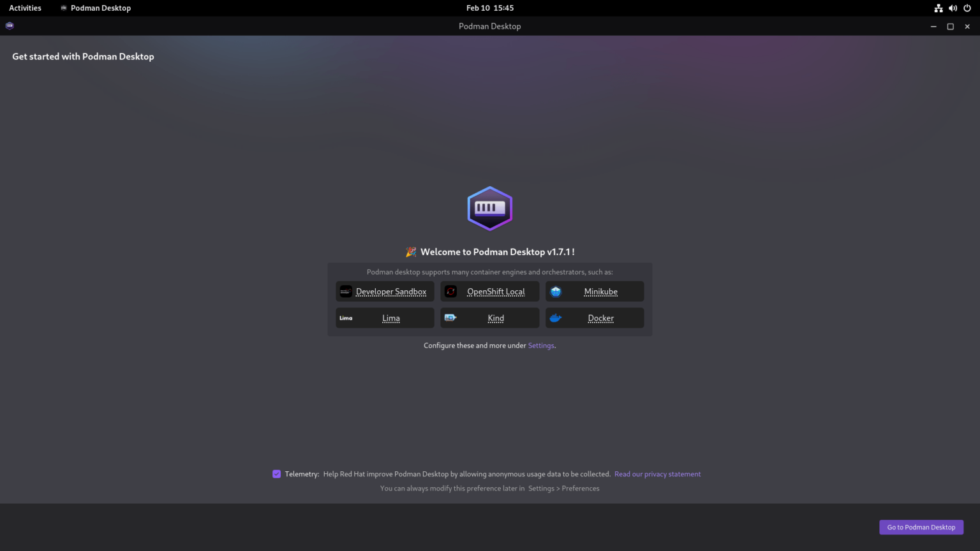Click the Developer Sandbox icon
Viewport: 980px width, 551px height.
click(x=346, y=291)
